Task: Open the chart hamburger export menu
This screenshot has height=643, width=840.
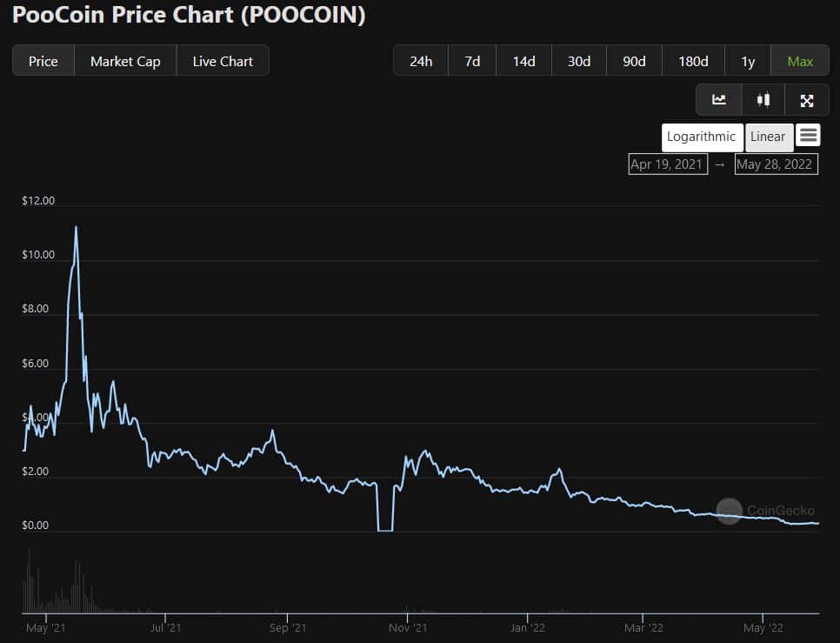Action: tap(808, 135)
